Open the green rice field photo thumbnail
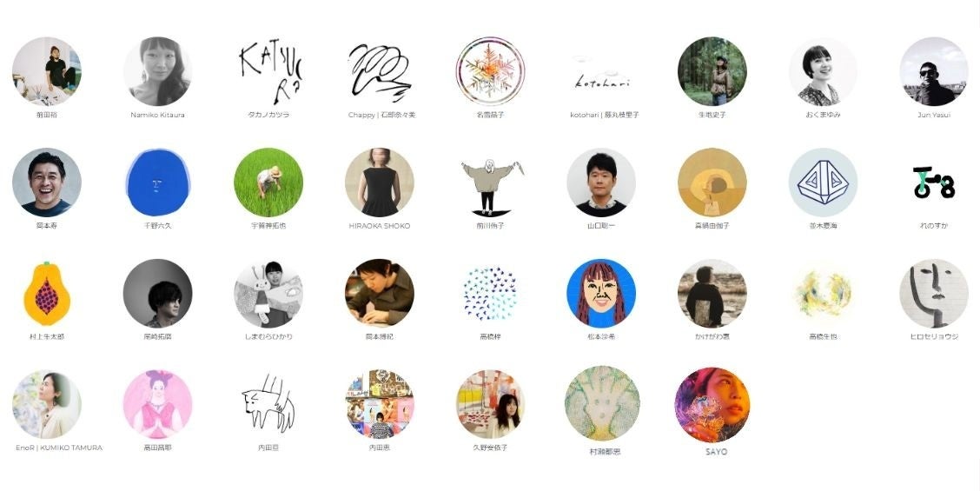Screen dimensions: 980x491 tap(268, 182)
